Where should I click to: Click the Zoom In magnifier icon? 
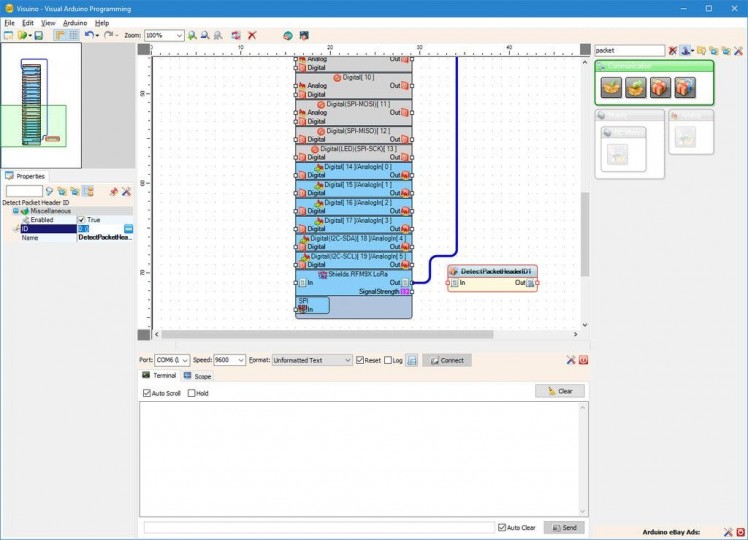click(x=193, y=35)
